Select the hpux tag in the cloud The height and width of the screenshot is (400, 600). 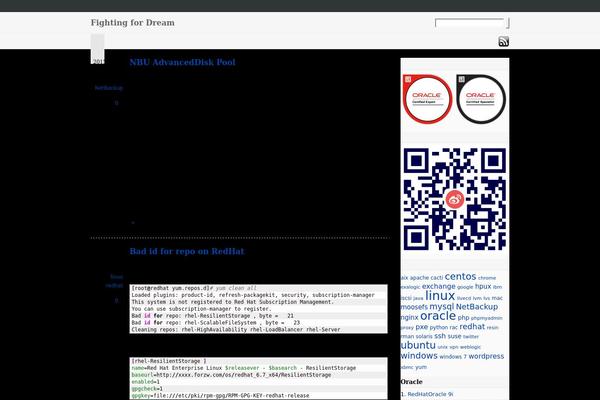point(483,286)
